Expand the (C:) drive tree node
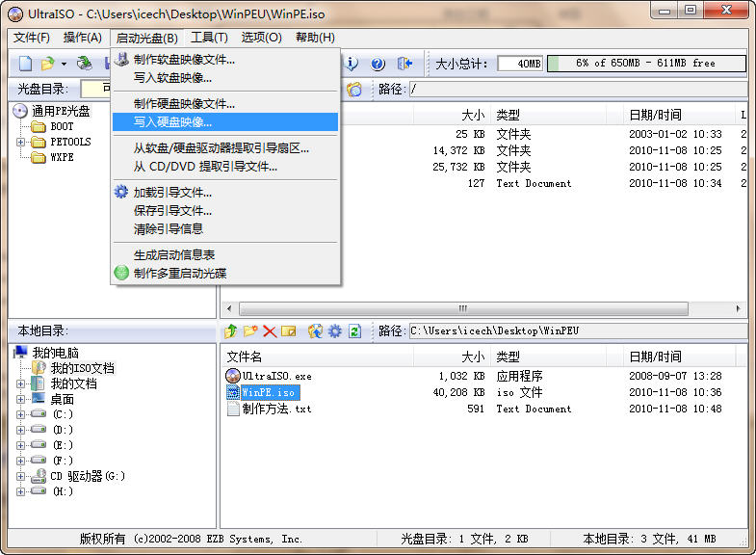756x555 pixels. point(21,414)
